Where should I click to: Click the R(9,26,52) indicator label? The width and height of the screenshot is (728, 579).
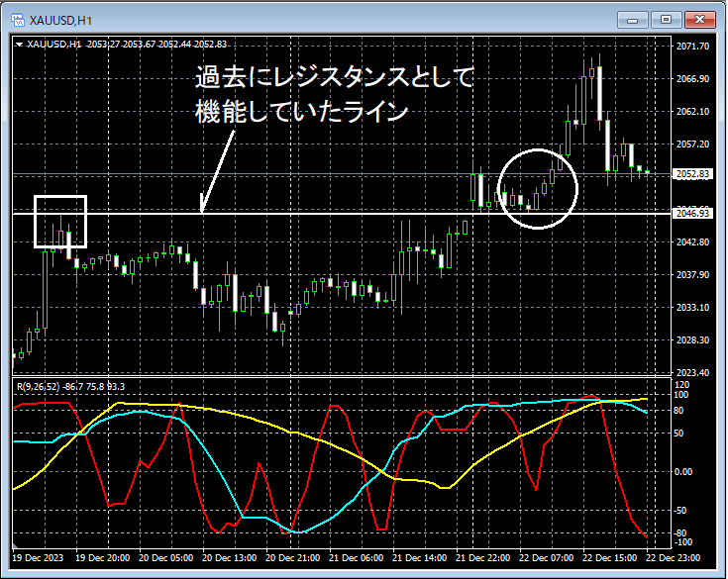coord(70,386)
